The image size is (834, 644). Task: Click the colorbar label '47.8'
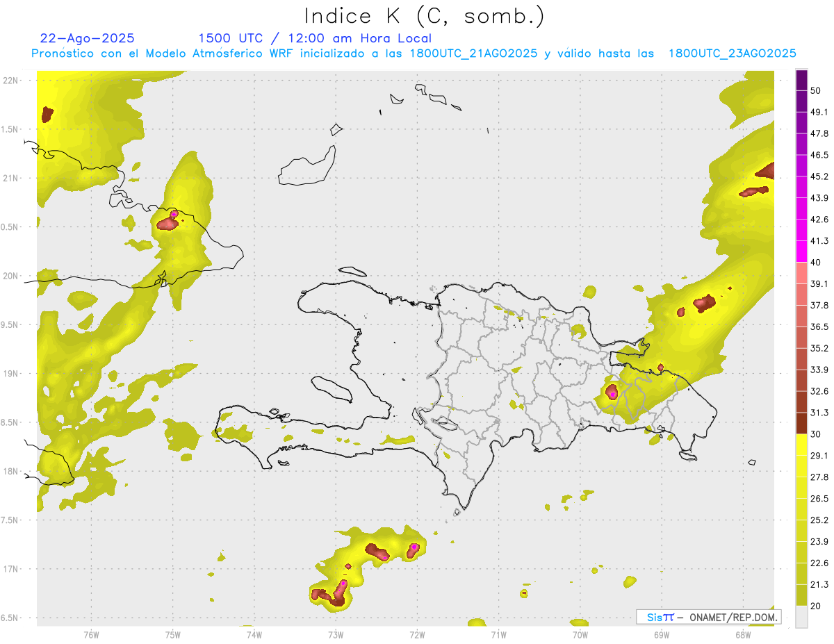[x=819, y=133]
